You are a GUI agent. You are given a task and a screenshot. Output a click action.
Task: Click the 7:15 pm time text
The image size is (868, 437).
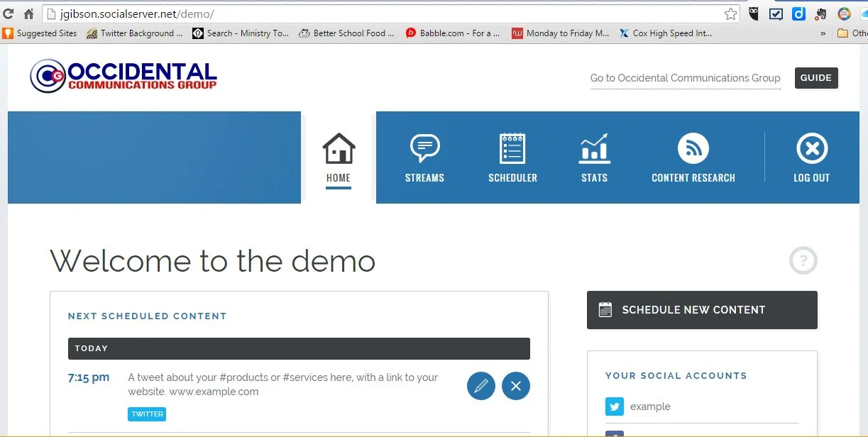pos(89,377)
